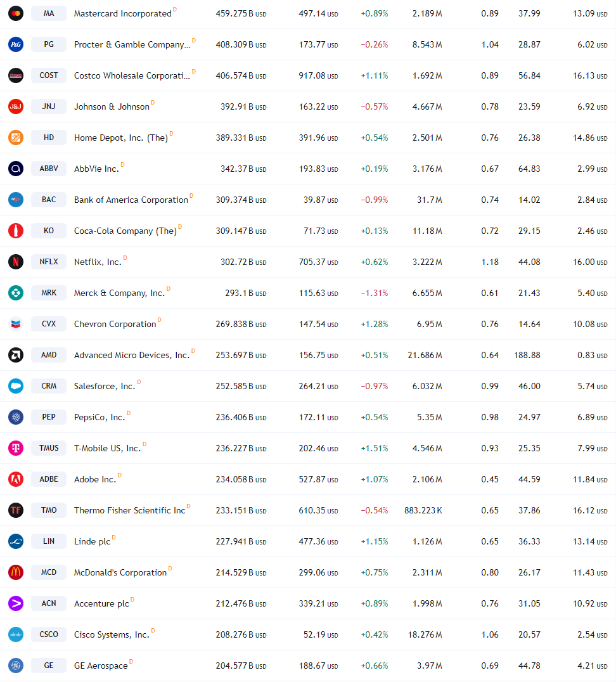The width and height of the screenshot is (616, 682).
Task: Open the PG ticker badge
Action: pyautogui.click(x=49, y=44)
